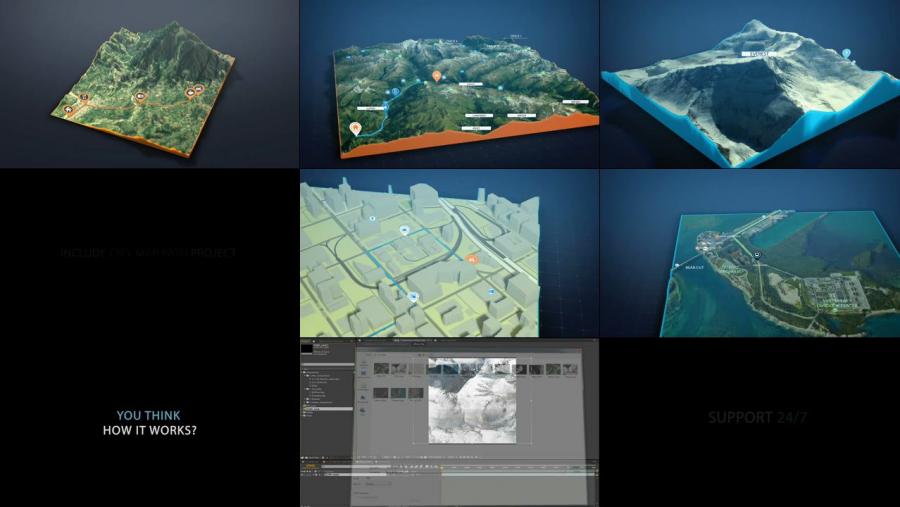Click the 'YOU THINK HOW IT WORKS?' text
Screen dimensions: 900x507
tap(149, 423)
